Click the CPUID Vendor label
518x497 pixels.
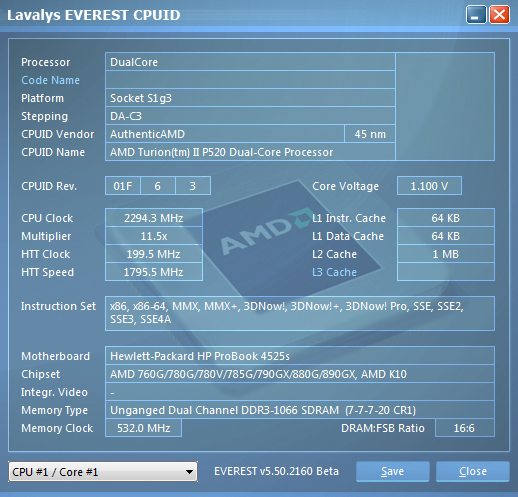pos(57,134)
